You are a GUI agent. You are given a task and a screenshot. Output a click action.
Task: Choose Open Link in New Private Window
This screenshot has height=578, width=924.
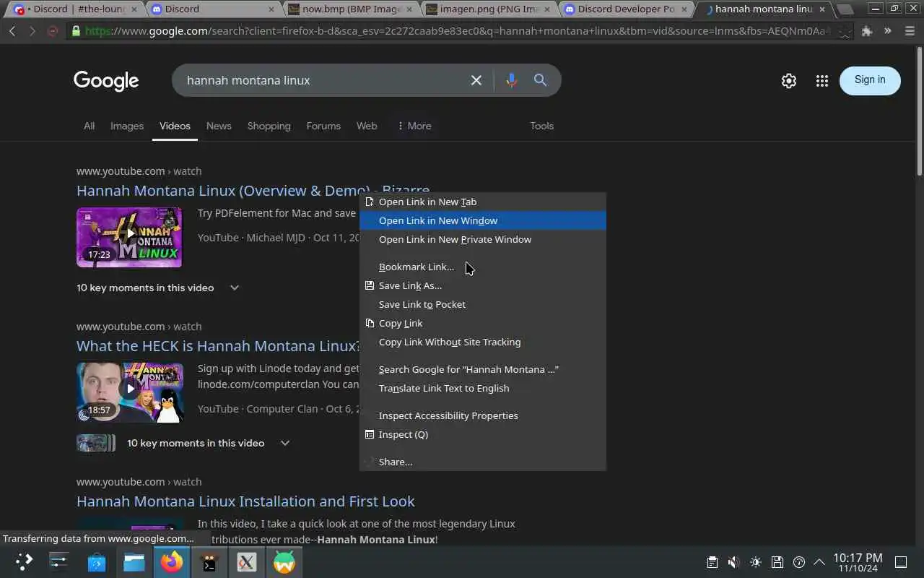click(482, 239)
